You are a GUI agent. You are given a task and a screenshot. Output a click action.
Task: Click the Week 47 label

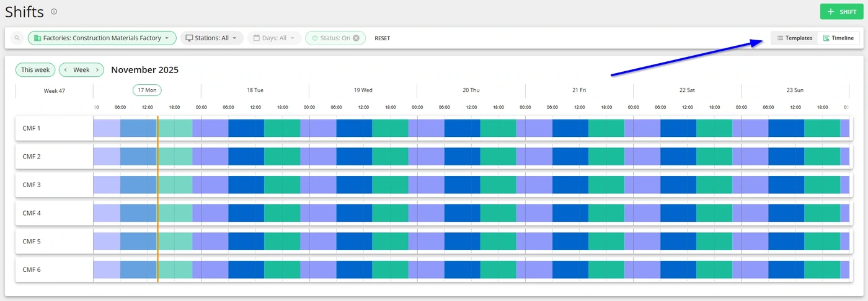click(x=55, y=90)
